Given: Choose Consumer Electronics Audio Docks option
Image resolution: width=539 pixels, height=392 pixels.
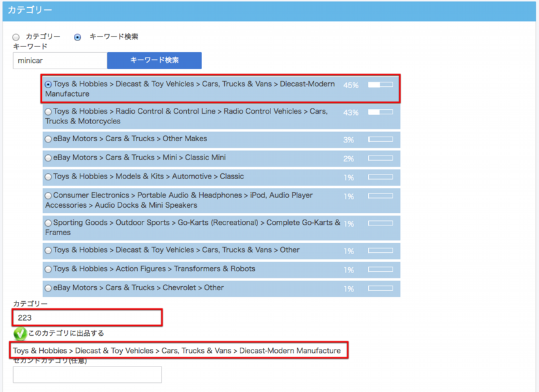Looking at the screenshot, I should coord(48,196).
